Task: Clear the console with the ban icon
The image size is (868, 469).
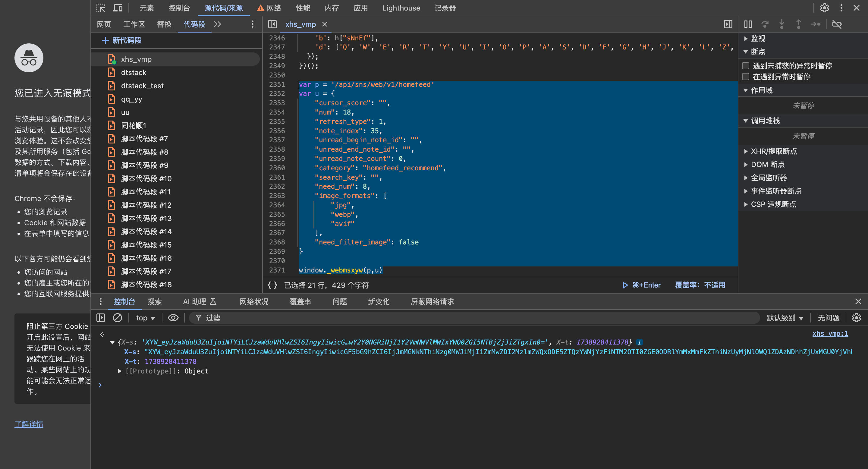Action: 117,318
